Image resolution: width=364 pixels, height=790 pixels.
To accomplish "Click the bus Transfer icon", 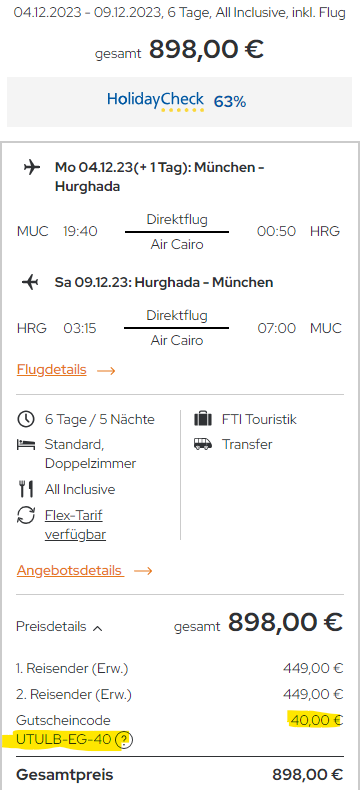I will point(203,444).
